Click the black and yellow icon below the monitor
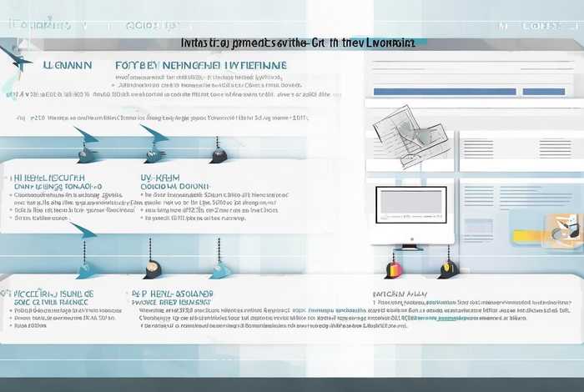Viewport: 584px width, 392px height. [x=447, y=269]
